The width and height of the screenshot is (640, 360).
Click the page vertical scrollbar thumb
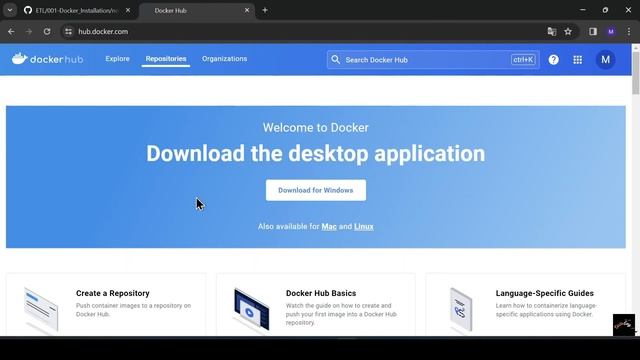[636, 73]
